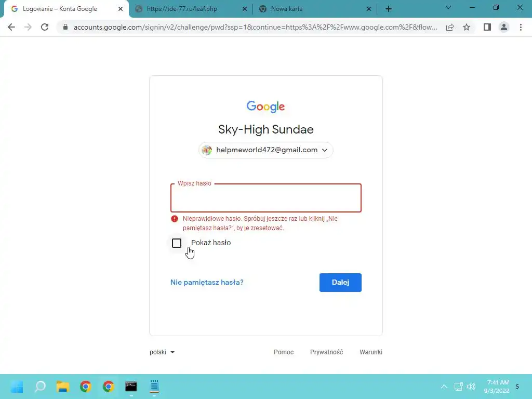Viewport: 532px width, 399px height.
Task: Share this page using the share icon
Action: (x=450, y=27)
